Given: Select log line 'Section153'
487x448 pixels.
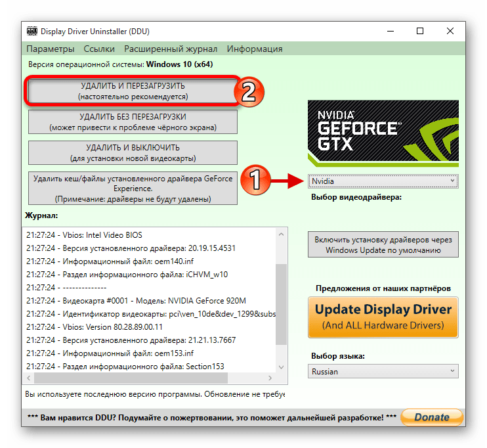Looking at the screenshot, I should pyautogui.click(x=125, y=367).
